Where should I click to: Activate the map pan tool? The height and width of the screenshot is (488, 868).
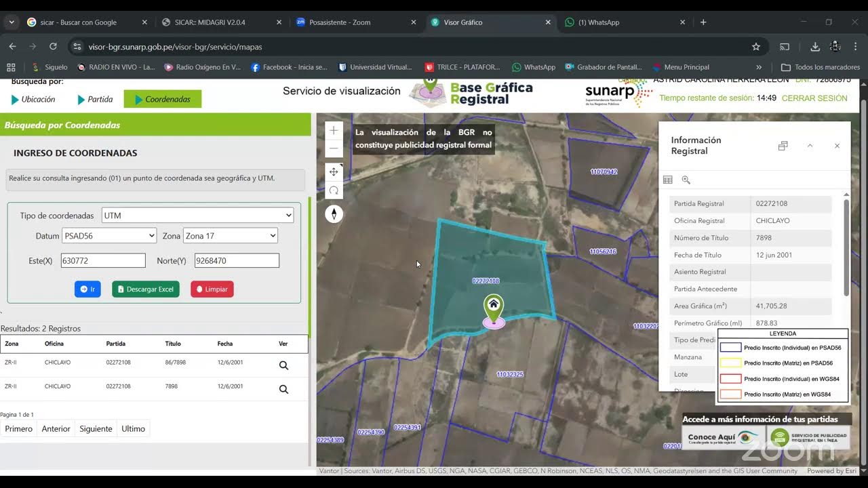334,172
